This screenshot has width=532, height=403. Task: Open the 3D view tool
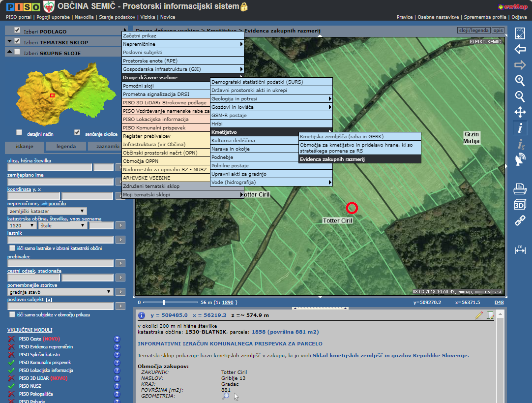520,205
